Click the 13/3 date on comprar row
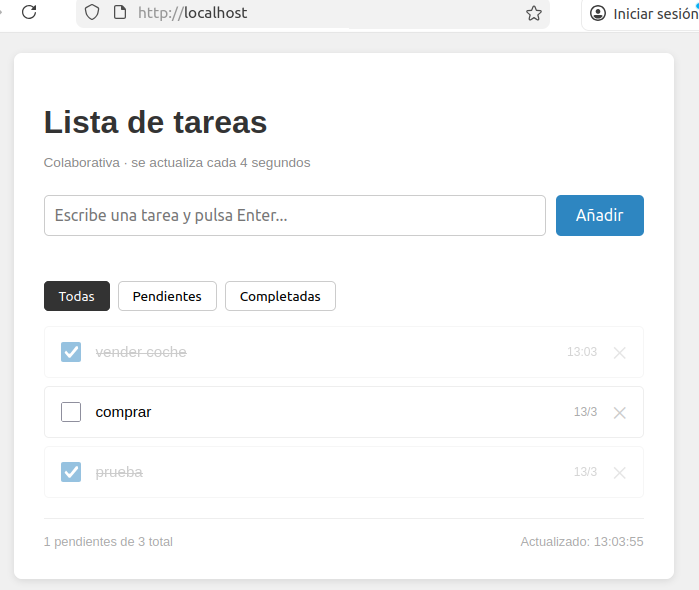The height and width of the screenshot is (590, 699). point(585,412)
